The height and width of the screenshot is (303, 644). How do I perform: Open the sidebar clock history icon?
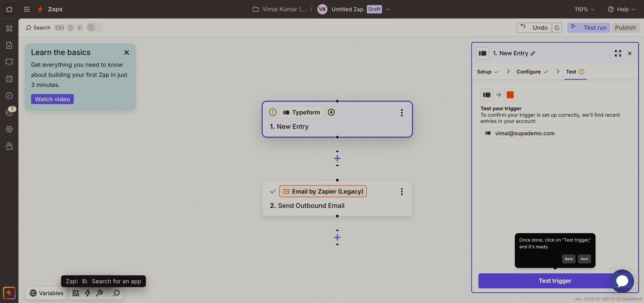tap(9, 96)
